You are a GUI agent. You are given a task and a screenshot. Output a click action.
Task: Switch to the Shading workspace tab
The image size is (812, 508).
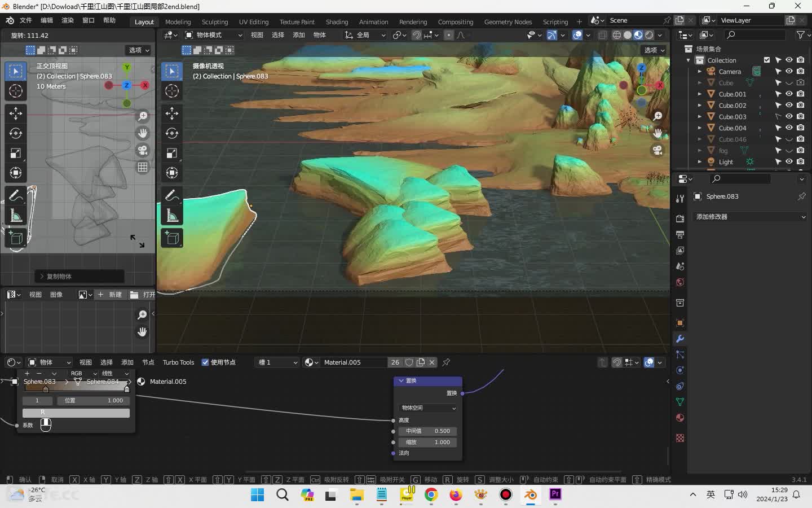click(x=337, y=22)
